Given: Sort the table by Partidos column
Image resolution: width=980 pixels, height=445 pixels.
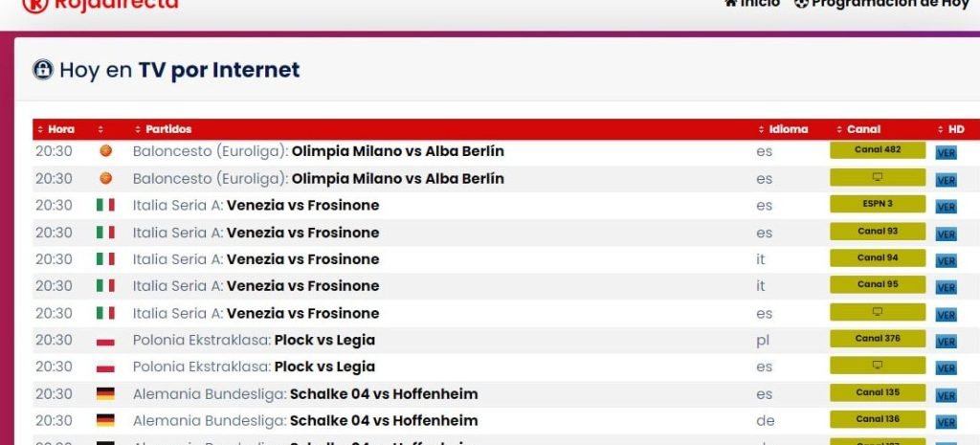Looking at the screenshot, I should [168, 129].
